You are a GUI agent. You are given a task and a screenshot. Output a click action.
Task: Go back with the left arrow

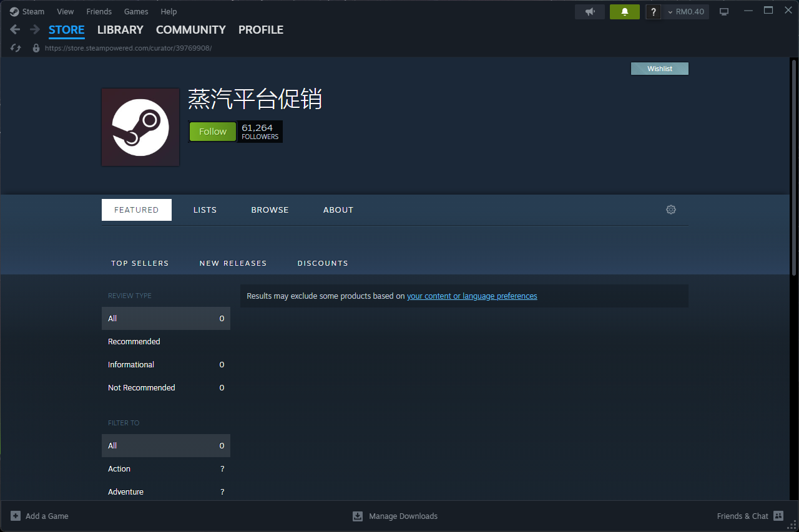click(x=16, y=29)
